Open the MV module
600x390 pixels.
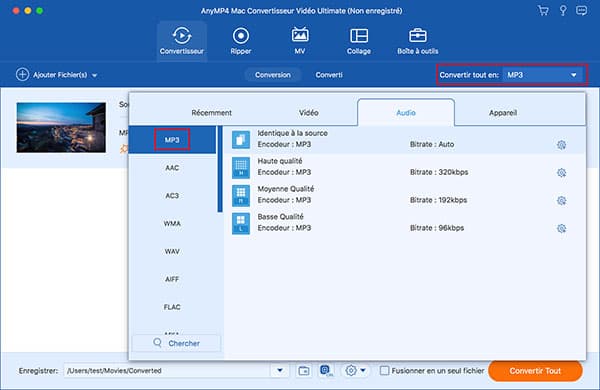(x=300, y=41)
